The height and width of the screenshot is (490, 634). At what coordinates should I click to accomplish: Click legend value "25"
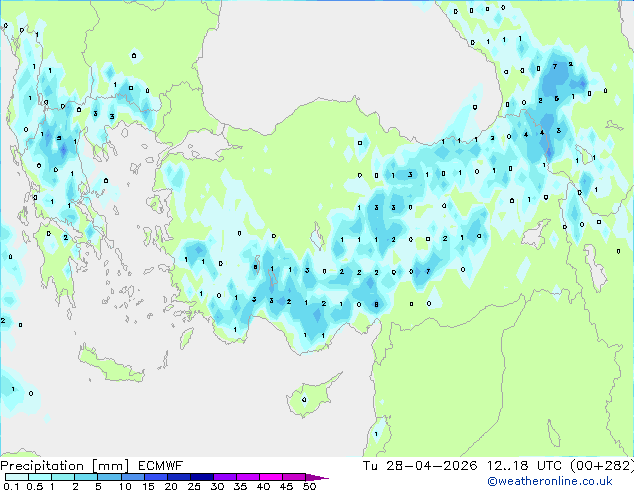click(194, 486)
